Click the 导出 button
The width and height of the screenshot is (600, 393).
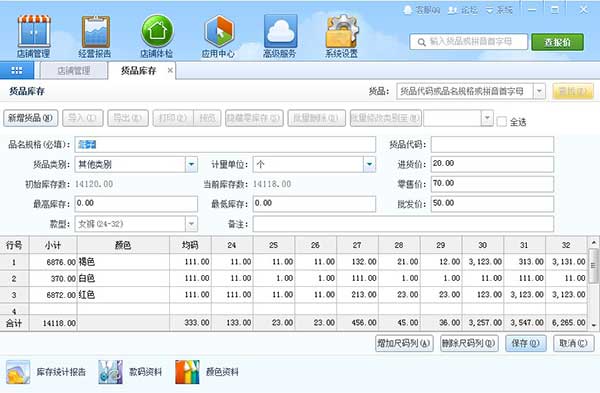[128, 118]
